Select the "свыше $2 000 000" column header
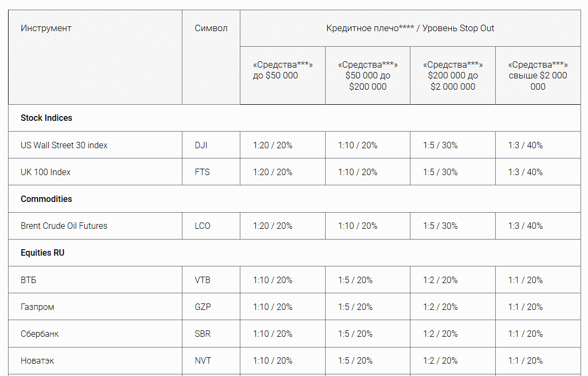This screenshot has height=376, width=588. (538, 76)
